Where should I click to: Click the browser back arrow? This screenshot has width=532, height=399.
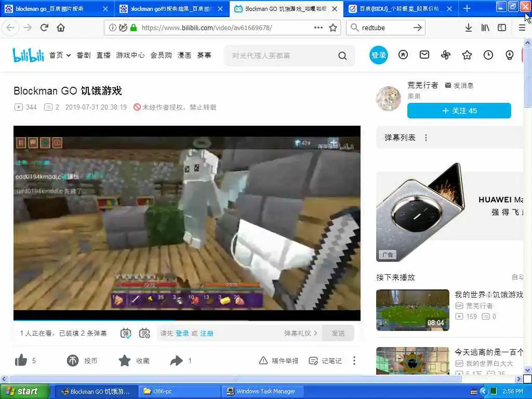click(10, 28)
